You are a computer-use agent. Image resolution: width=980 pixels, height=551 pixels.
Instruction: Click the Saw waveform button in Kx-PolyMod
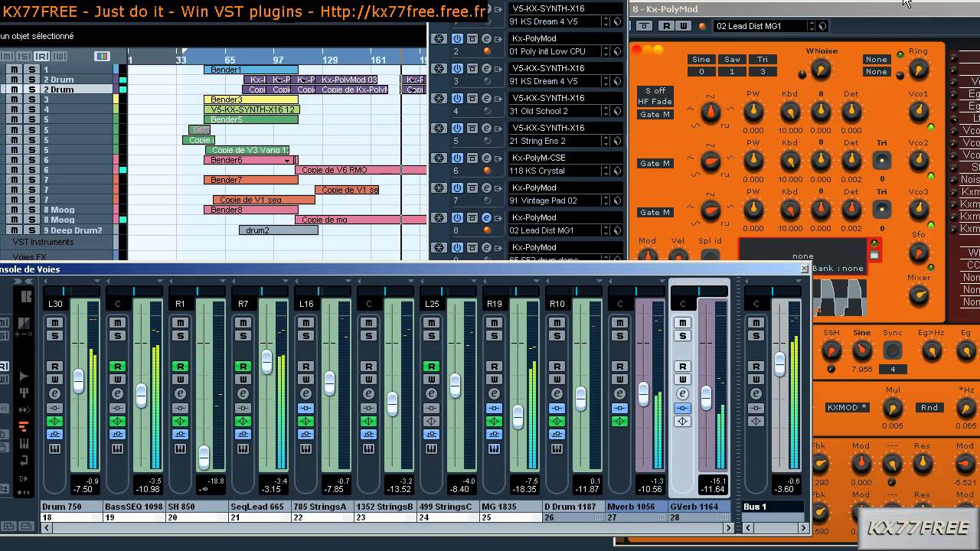click(x=732, y=60)
